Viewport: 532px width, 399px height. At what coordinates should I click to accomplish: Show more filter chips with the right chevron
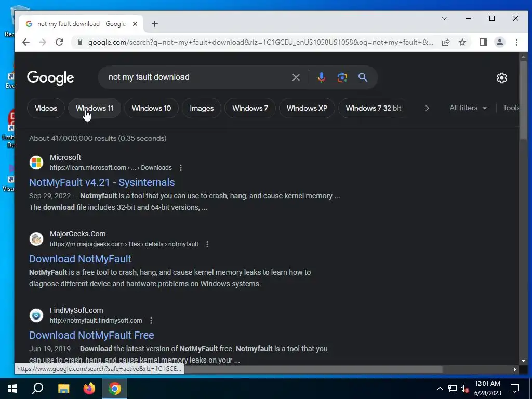coord(427,108)
